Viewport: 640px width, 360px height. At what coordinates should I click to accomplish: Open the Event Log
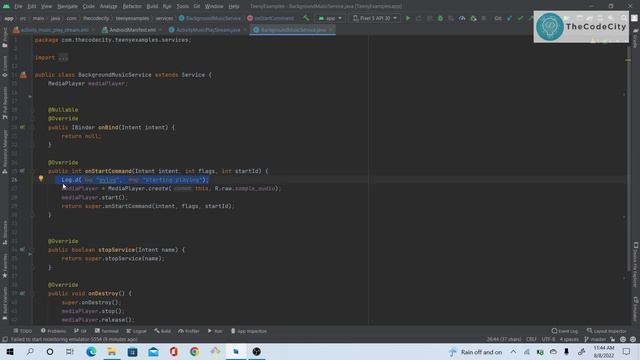[x=564, y=331]
